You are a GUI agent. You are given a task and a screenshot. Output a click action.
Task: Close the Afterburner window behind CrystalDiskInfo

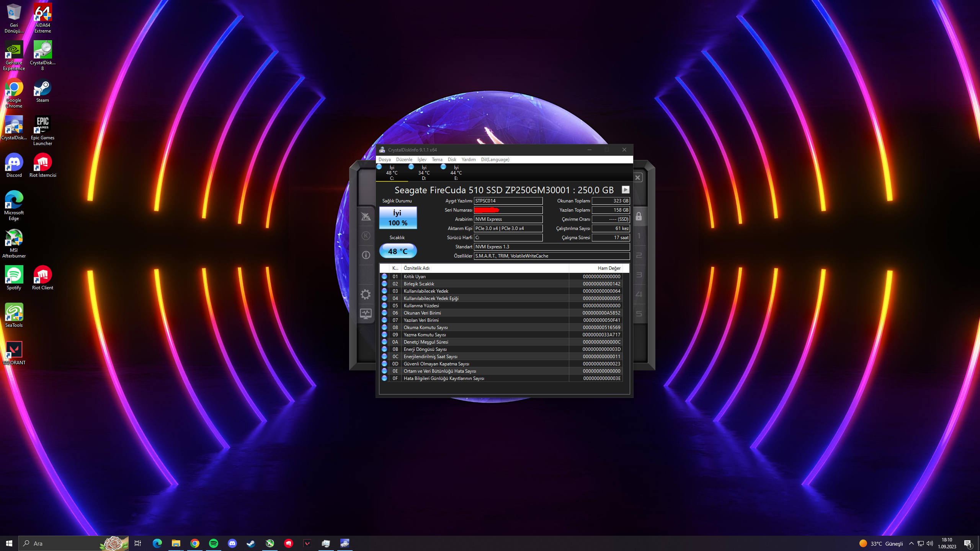[x=638, y=178]
